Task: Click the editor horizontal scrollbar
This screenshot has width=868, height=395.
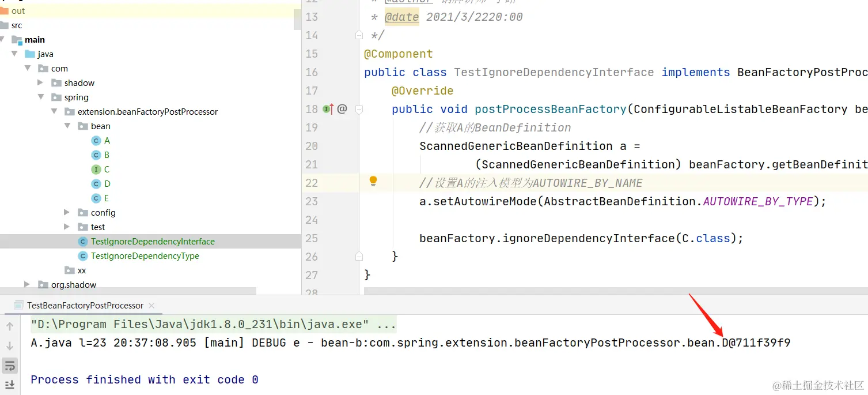Action: (x=616, y=291)
